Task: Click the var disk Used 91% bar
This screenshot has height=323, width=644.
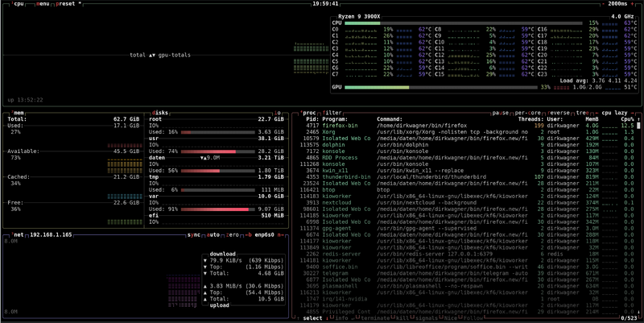Action: tap(217, 209)
